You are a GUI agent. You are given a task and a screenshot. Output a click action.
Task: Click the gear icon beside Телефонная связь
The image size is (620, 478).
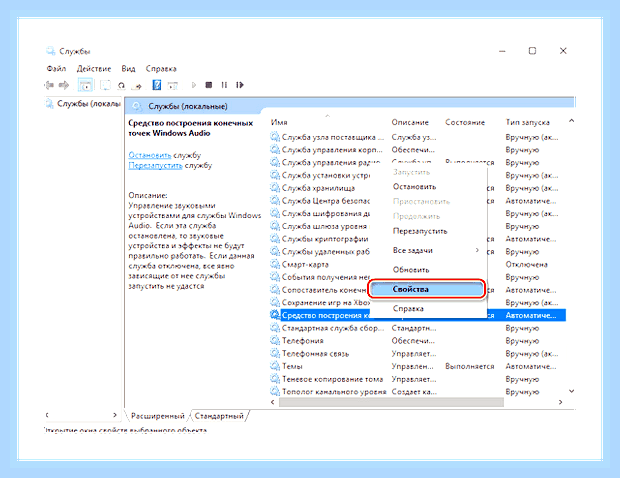pos(275,353)
